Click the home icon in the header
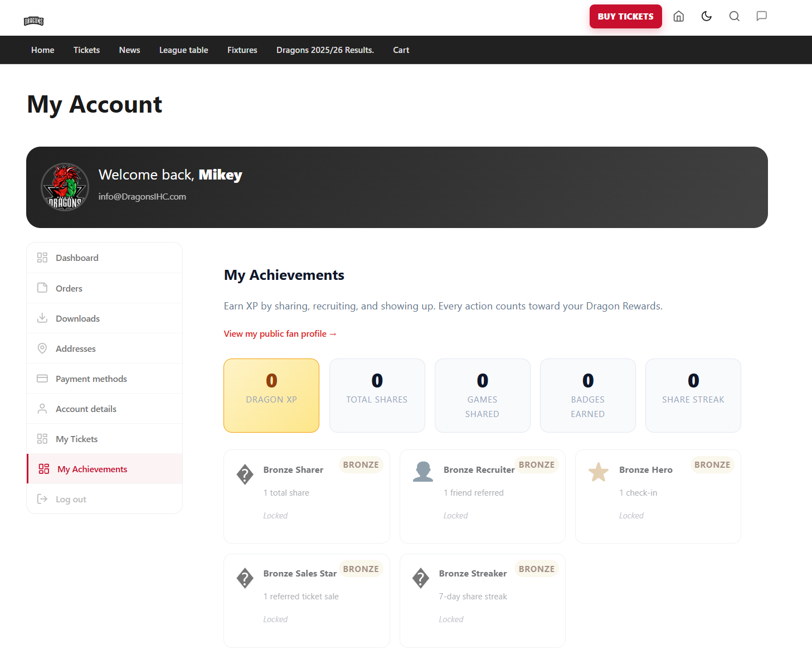Screen dimensions: 812x659 [x=678, y=16]
